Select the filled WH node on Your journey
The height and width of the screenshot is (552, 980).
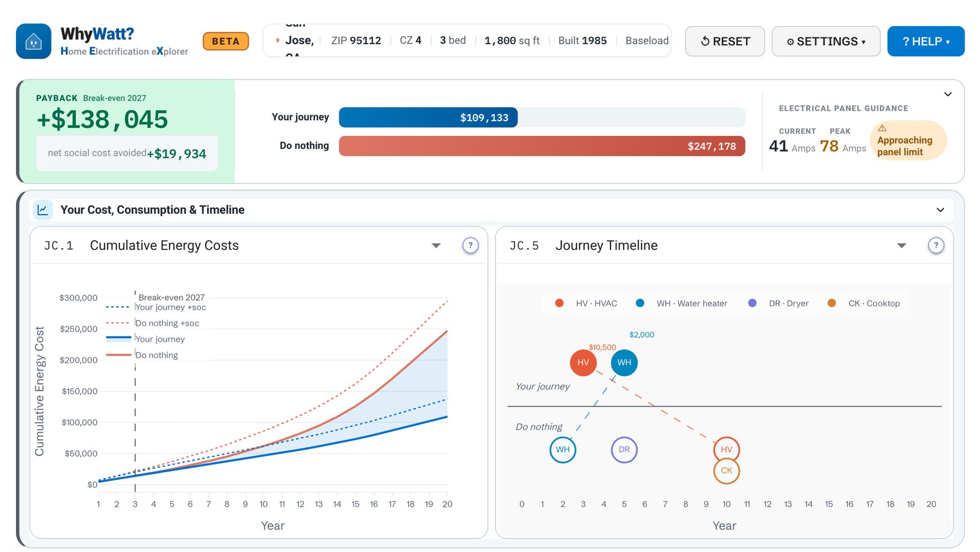624,363
